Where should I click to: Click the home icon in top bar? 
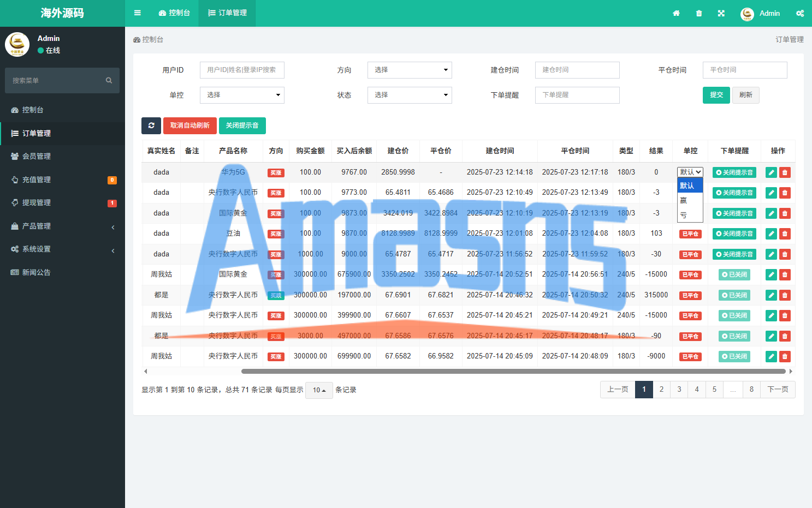coord(676,13)
